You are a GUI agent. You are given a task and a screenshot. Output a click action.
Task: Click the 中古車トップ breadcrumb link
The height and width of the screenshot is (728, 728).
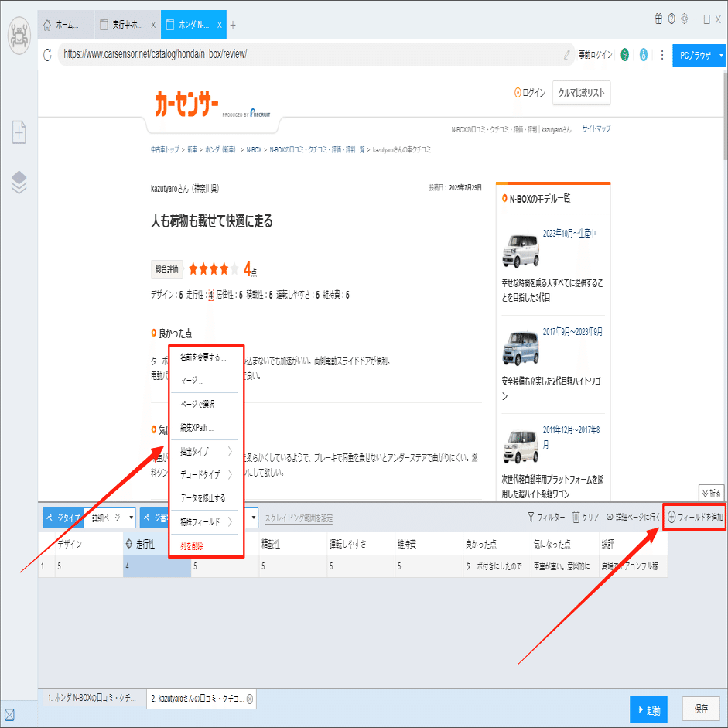click(165, 149)
